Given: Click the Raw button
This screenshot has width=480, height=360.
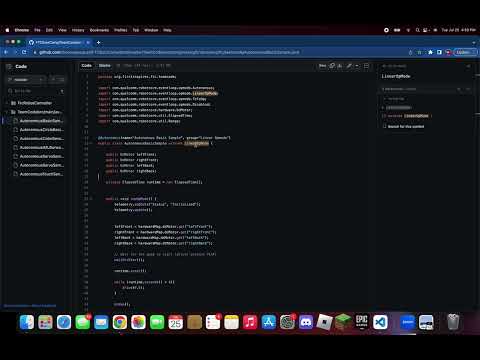Looking at the screenshot, I should click(322, 66).
